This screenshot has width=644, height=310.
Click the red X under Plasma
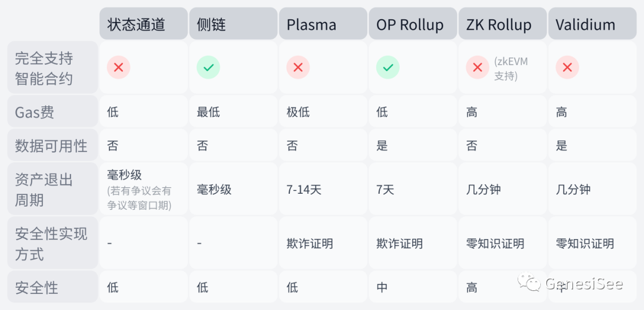tap(298, 67)
